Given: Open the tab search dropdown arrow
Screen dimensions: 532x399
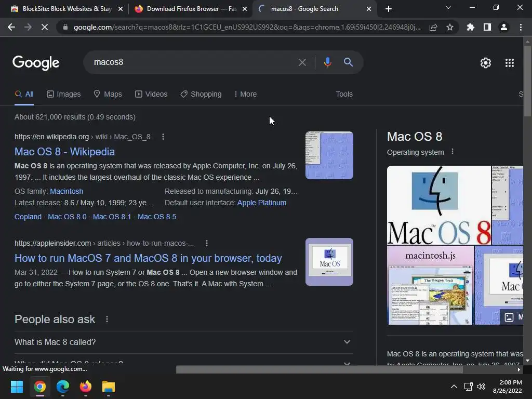Looking at the screenshot, I should tap(448, 7).
